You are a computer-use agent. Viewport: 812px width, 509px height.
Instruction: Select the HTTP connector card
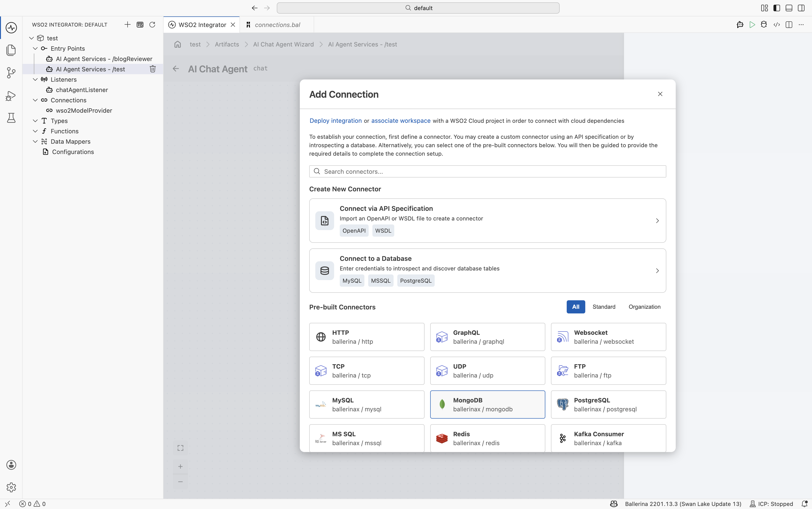[x=367, y=337]
